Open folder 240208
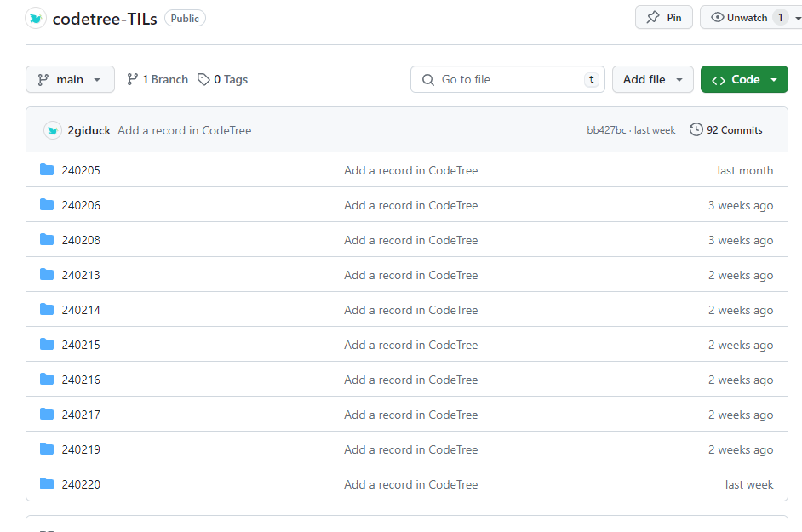The width and height of the screenshot is (802, 532). (x=81, y=240)
